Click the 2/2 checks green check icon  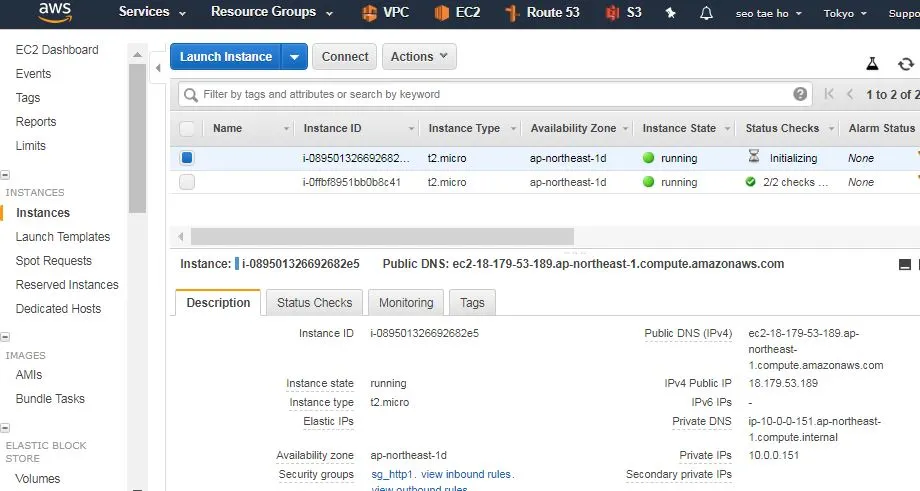click(750, 182)
